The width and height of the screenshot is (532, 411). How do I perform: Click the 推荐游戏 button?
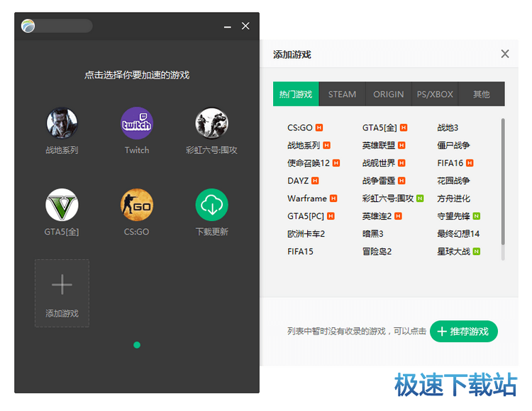[x=464, y=332]
